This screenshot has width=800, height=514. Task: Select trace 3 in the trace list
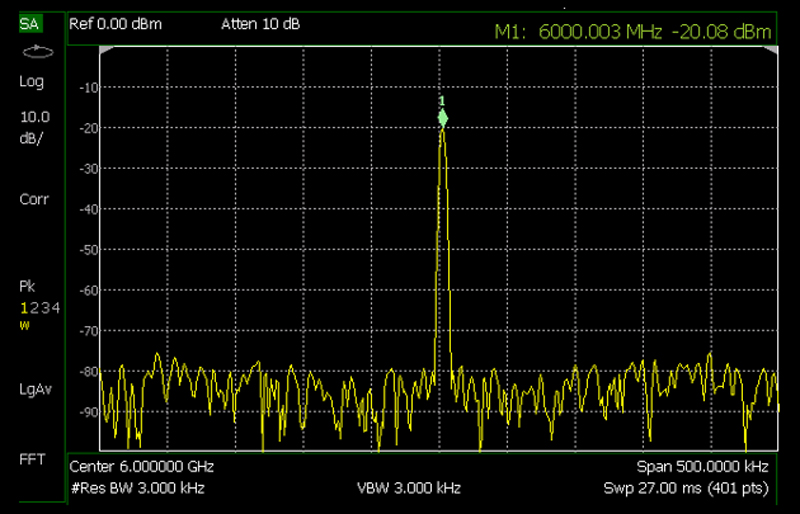pyautogui.click(x=45, y=308)
